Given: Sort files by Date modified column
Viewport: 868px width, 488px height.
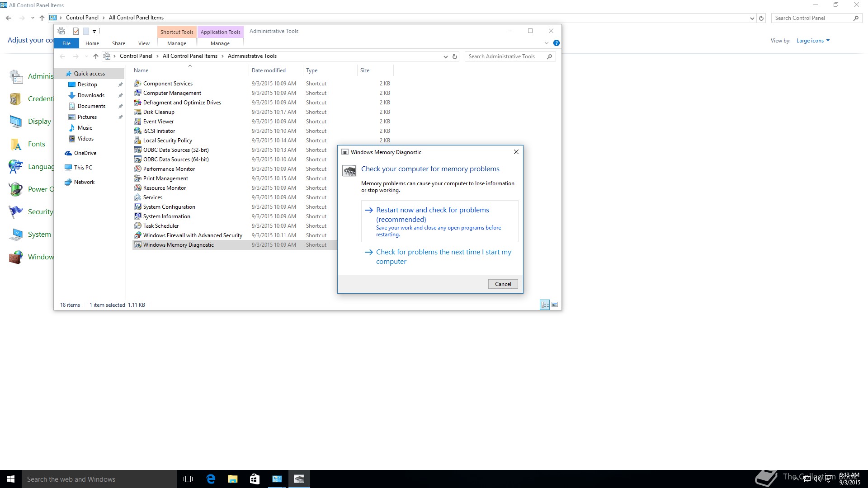Looking at the screenshot, I should click(x=275, y=70).
